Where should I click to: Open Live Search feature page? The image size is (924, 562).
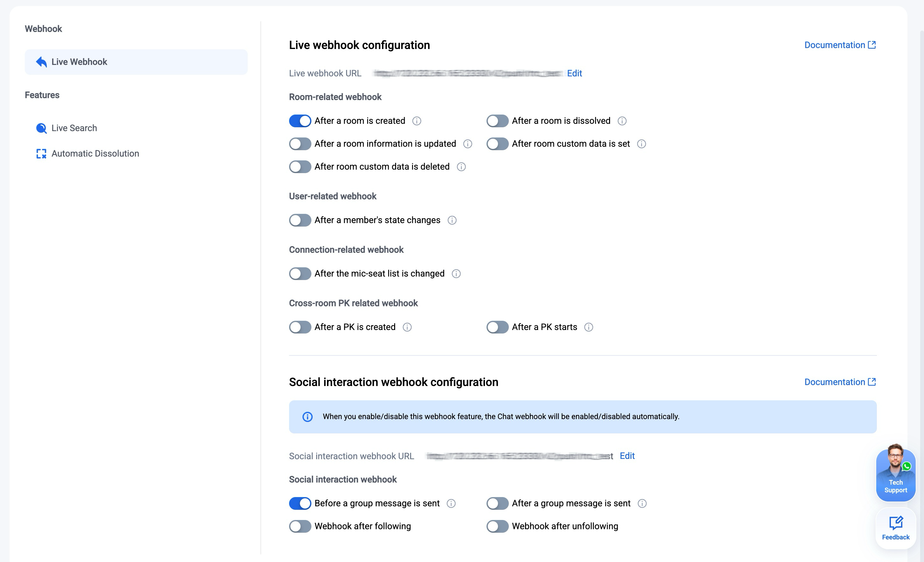(x=74, y=128)
